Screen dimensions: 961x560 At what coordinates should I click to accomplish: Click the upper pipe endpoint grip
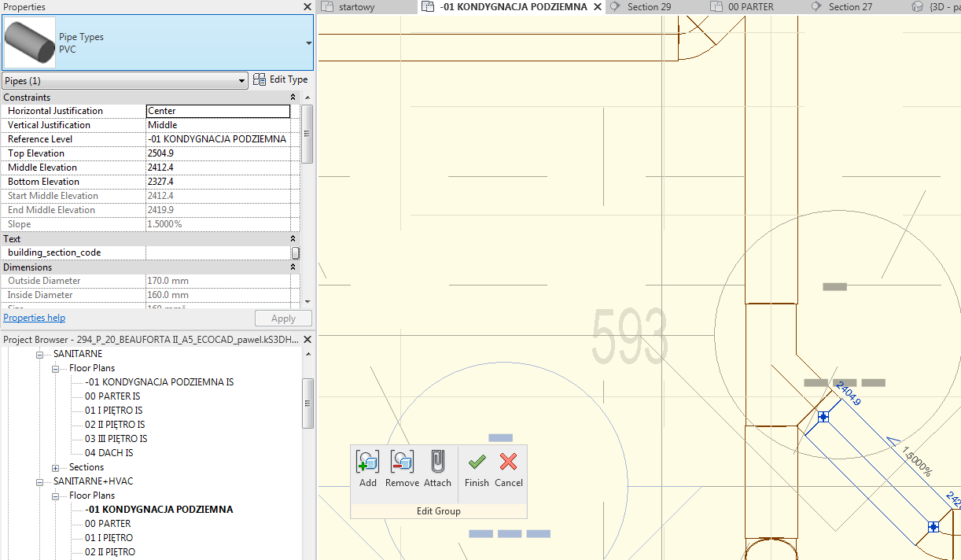[823, 417]
